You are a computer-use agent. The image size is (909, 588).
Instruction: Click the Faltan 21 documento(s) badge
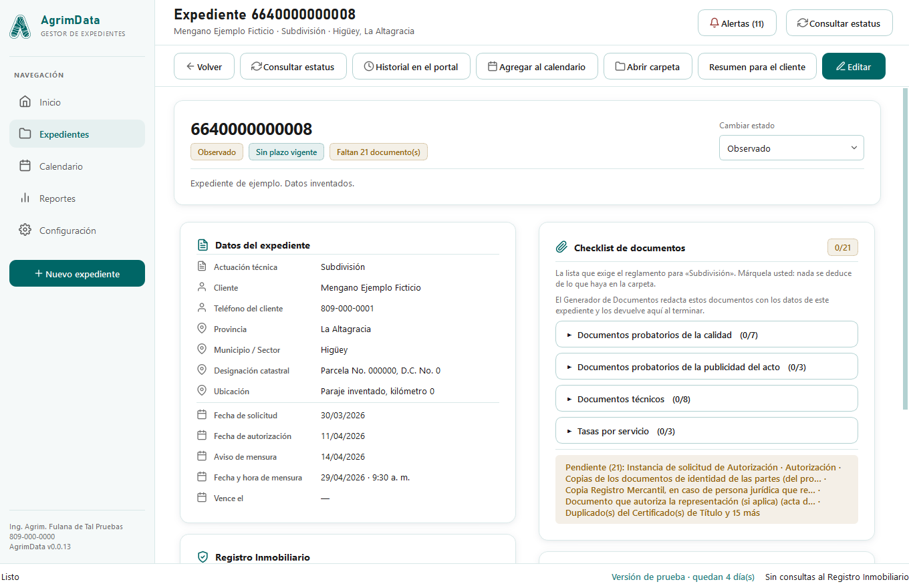[378, 152]
